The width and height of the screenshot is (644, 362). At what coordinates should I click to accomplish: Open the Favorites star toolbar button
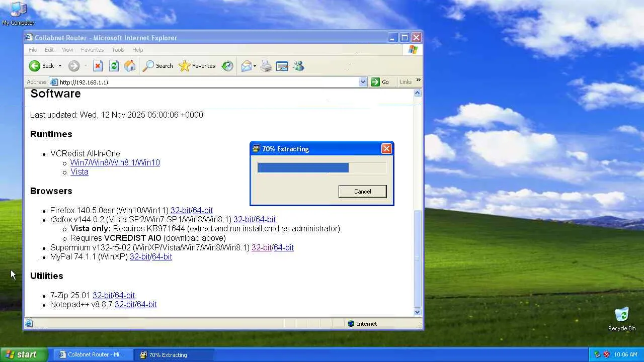coord(197,66)
